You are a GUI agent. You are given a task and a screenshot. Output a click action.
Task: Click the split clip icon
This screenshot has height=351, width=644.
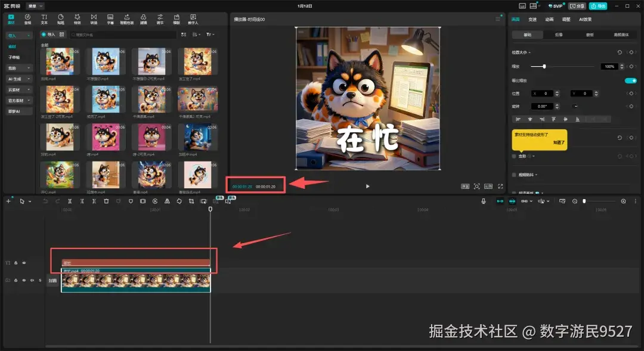click(70, 201)
